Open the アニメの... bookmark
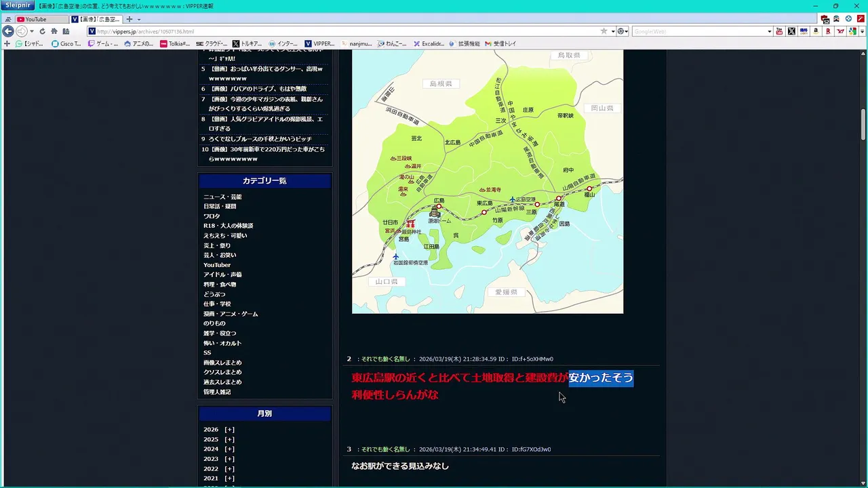The width and height of the screenshot is (868, 488). [139, 43]
